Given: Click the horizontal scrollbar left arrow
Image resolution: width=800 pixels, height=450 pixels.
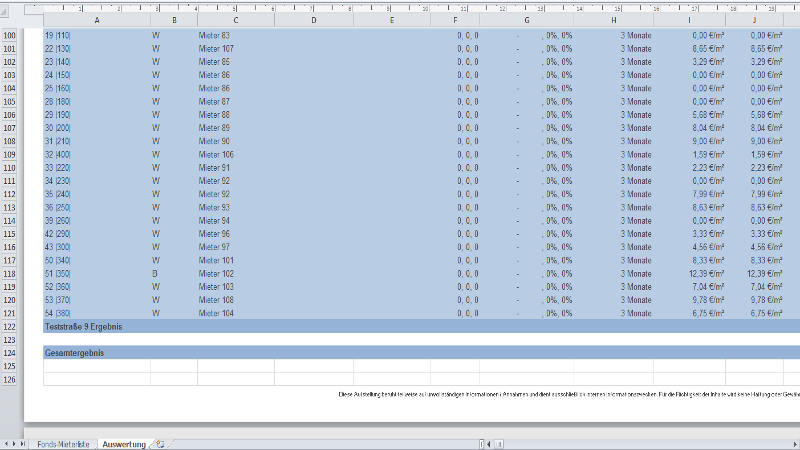Looking at the screenshot, I should click(x=489, y=444).
